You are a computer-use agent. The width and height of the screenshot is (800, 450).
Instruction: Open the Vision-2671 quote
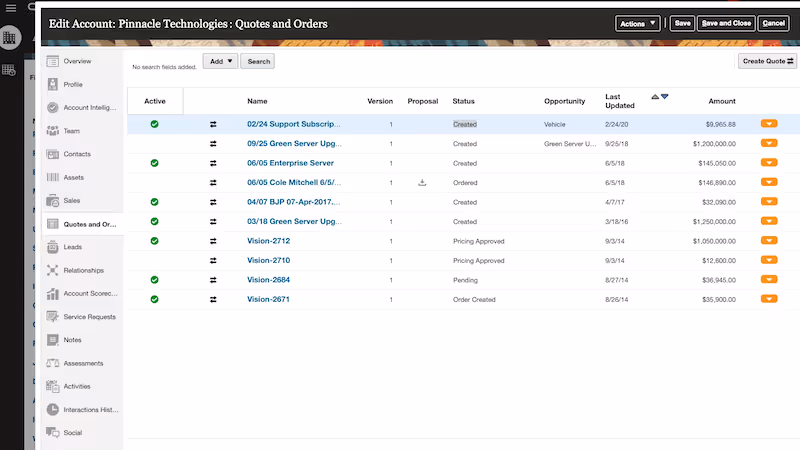point(268,299)
